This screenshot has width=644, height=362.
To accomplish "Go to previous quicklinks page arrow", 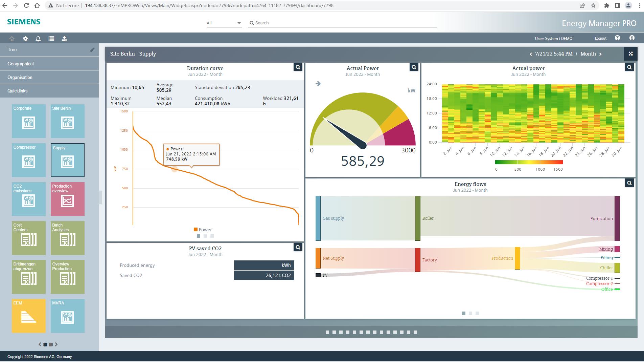I will [x=40, y=344].
